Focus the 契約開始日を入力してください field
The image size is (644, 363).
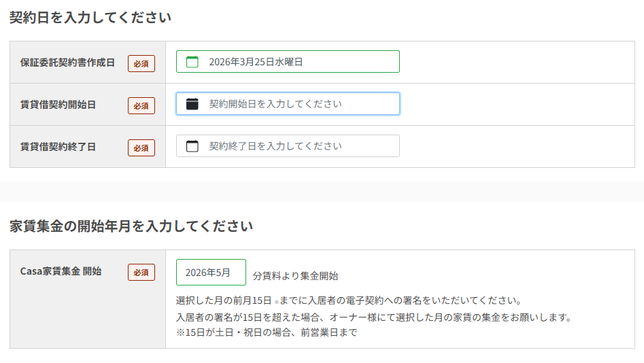pos(299,104)
